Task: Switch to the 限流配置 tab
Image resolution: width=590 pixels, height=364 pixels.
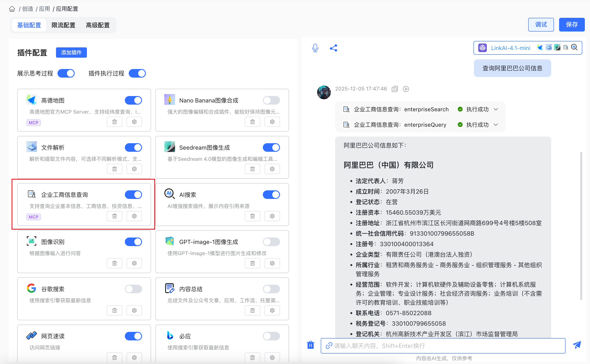Action: [x=63, y=25]
